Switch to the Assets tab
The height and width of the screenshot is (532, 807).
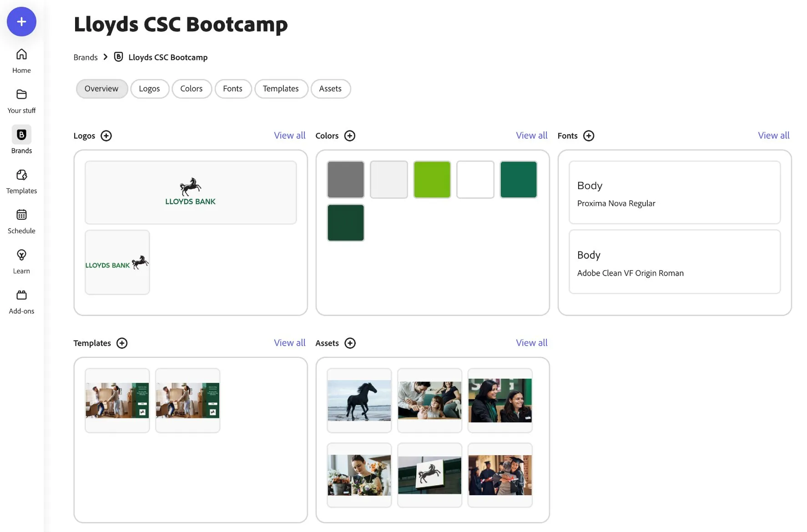pyautogui.click(x=330, y=89)
